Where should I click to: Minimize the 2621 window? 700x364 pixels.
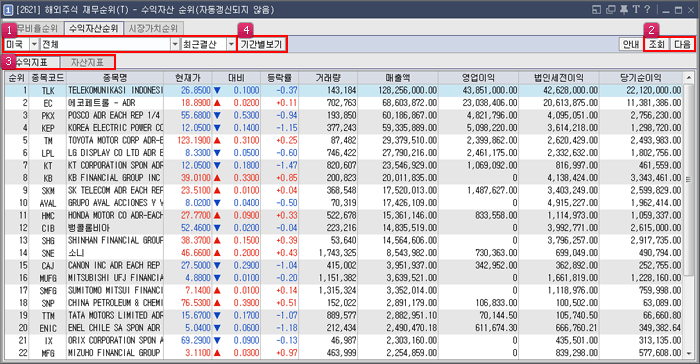666,10
